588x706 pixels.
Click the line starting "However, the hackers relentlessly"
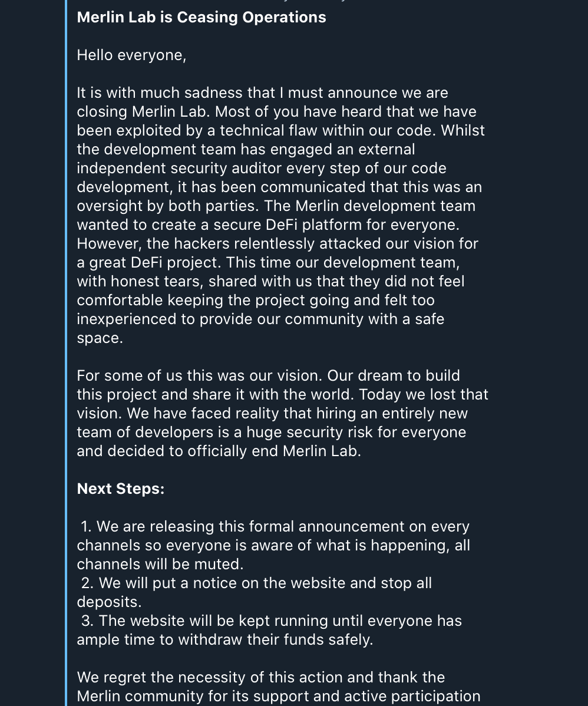277,243
